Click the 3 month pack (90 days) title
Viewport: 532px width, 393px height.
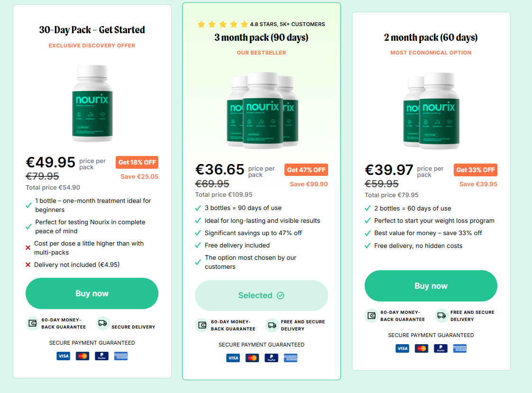261,37
